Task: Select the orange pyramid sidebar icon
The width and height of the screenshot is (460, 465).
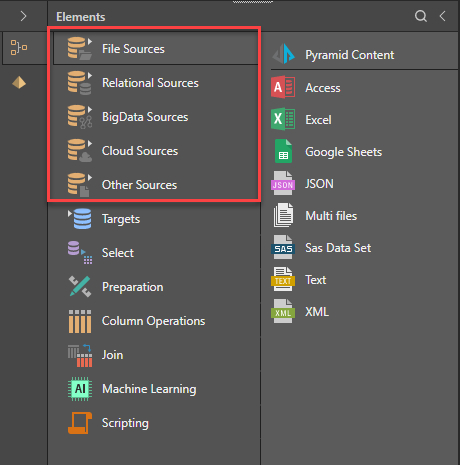Action: [19, 83]
